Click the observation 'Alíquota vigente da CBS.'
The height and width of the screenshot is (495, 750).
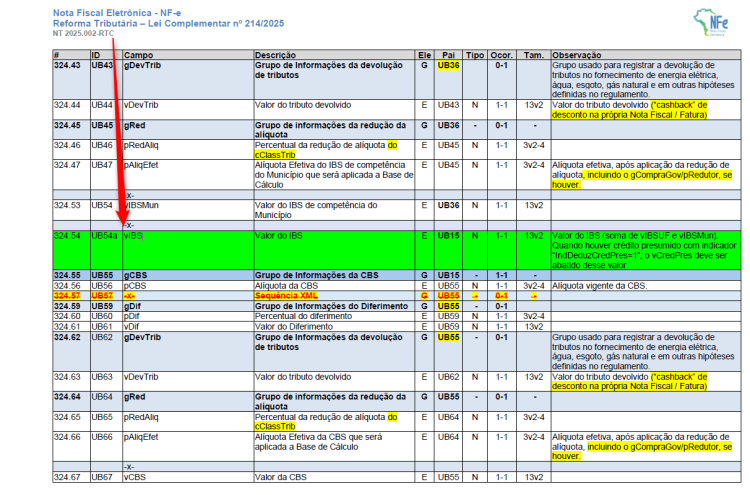pos(599,286)
